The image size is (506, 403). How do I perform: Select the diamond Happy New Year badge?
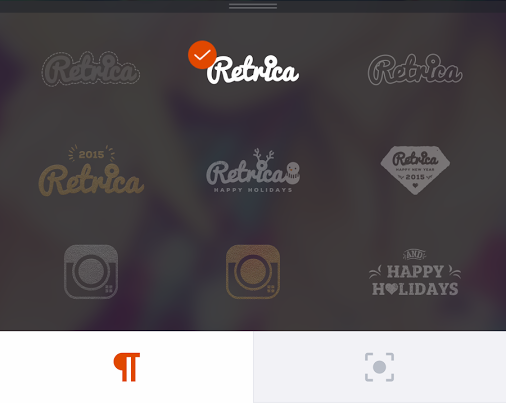tap(415, 170)
